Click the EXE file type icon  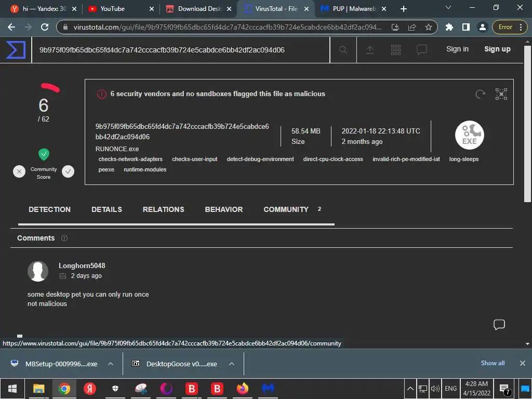(x=470, y=135)
